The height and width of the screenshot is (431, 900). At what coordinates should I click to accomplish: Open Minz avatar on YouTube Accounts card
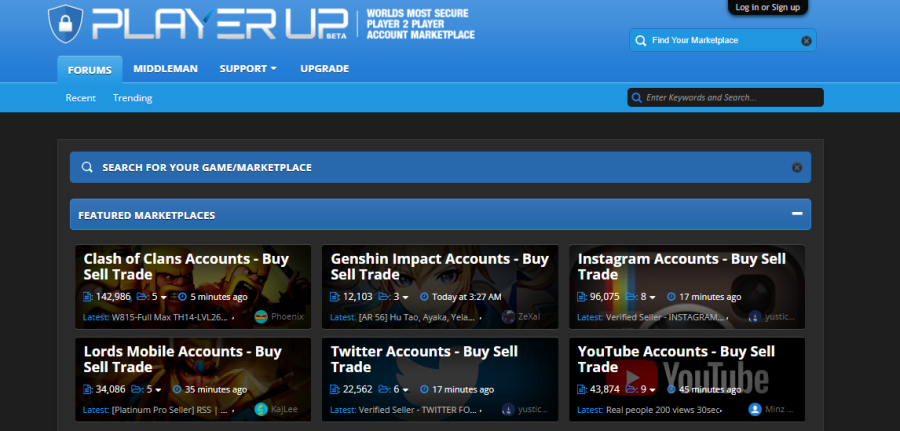tap(755, 410)
